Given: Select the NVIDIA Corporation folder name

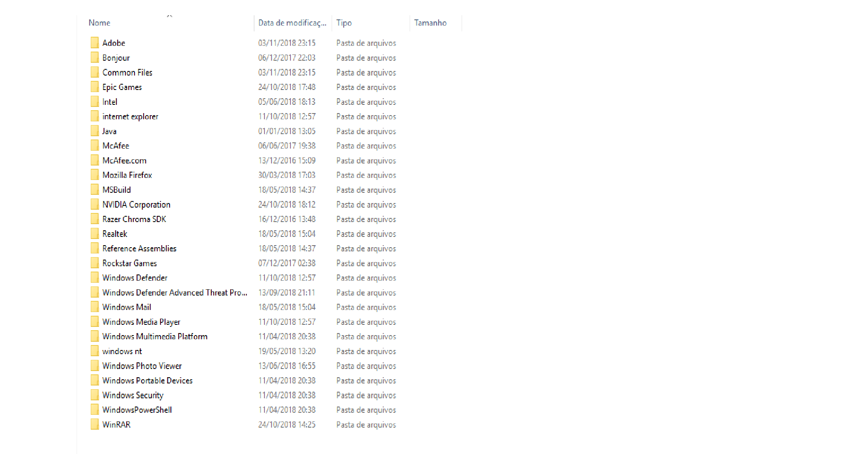Looking at the screenshot, I should click(x=136, y=205).
